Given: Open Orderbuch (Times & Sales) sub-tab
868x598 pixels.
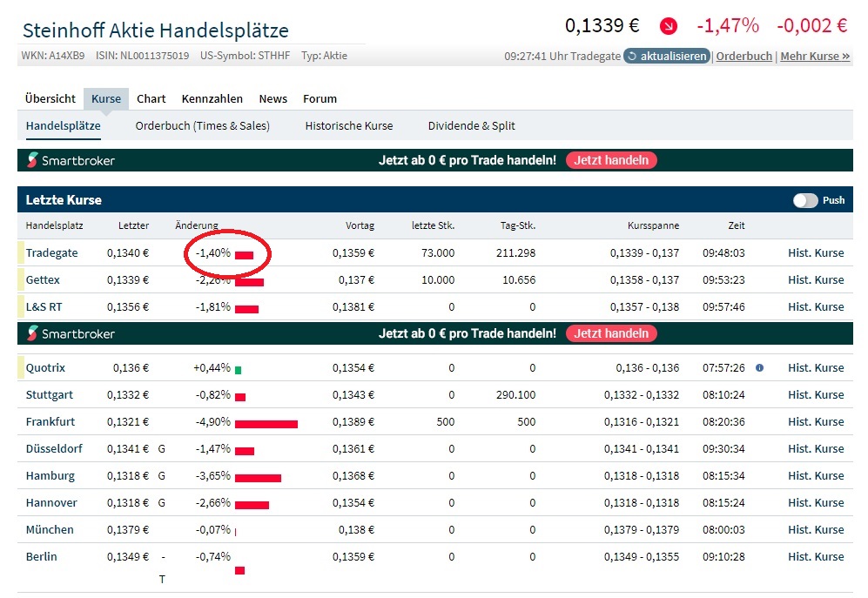Looking at the screenshot, I should (x=203, y=125).
